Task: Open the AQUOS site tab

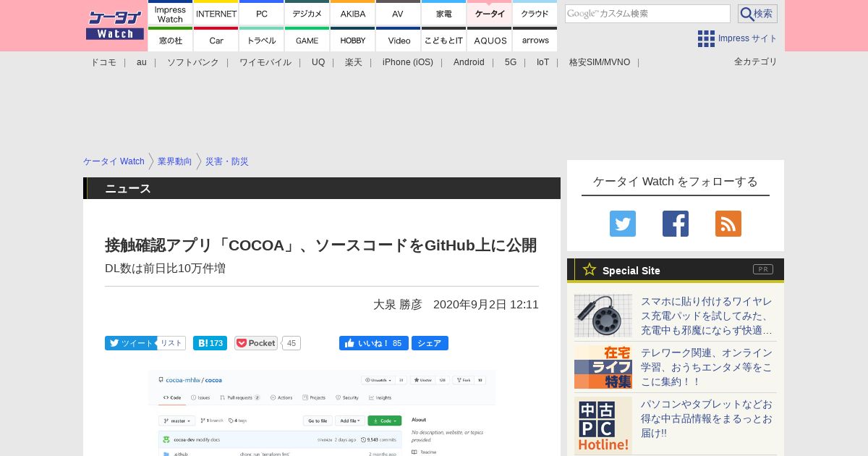Action: [490, 40]
